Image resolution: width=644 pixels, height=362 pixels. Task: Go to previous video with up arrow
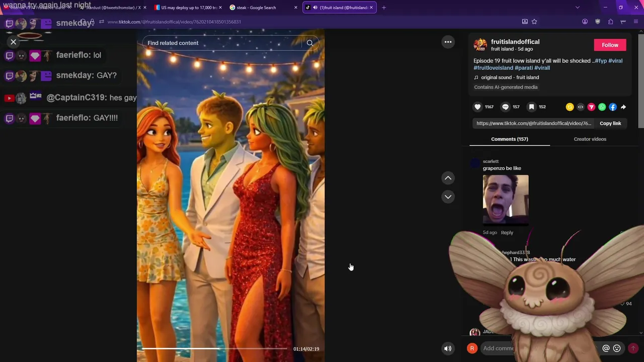[x=448, y=178]
